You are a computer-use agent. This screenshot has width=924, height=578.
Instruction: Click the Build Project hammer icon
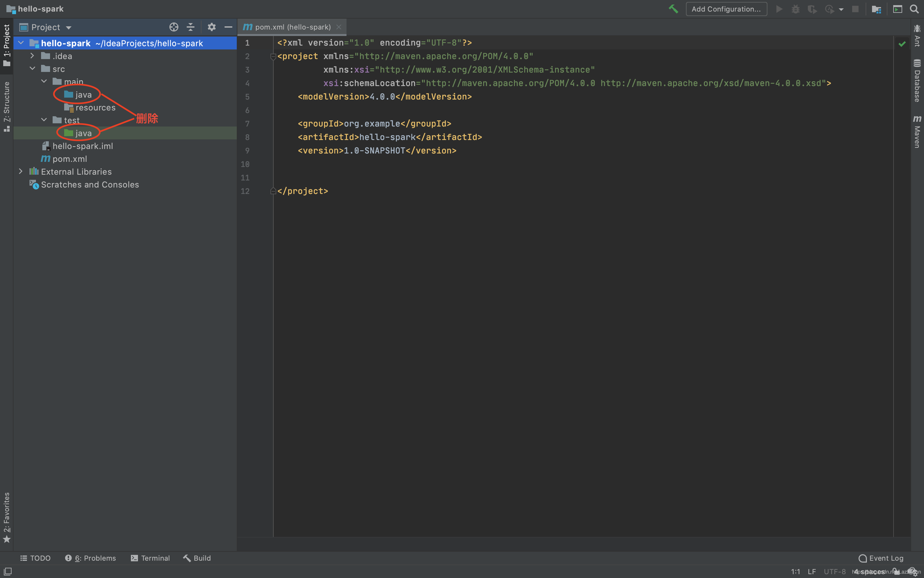click(673, 9)
